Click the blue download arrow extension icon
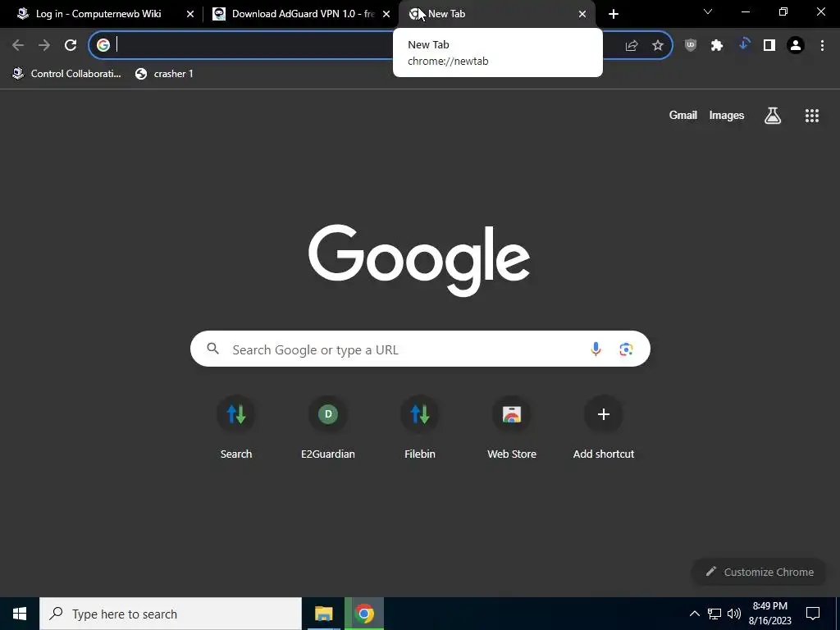 coord(743,45)
